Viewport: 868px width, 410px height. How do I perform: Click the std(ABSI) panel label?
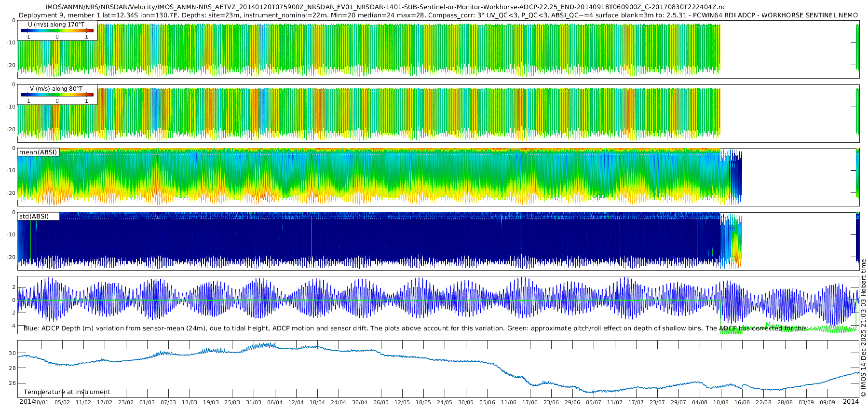34,216
